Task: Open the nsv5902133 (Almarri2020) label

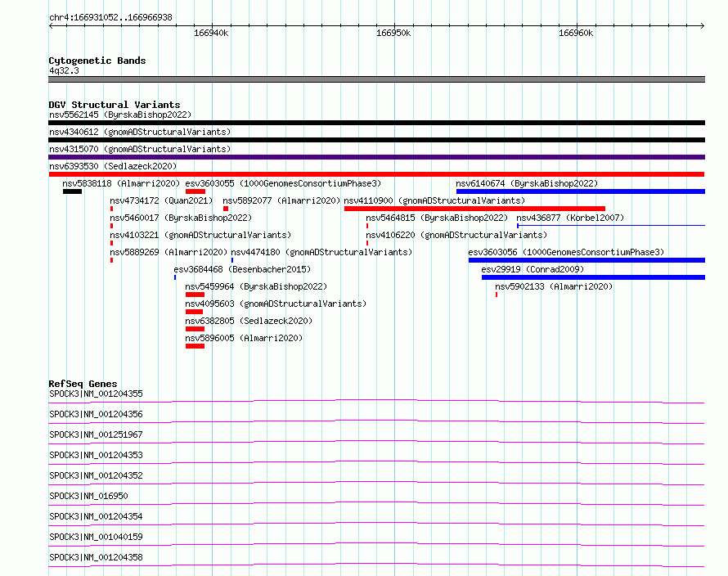Action: point(554,286)
